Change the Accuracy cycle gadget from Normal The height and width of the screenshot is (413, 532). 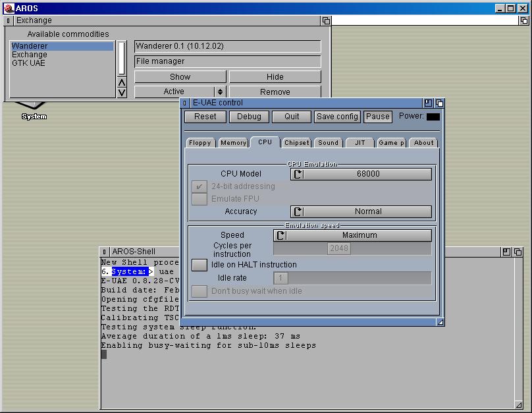[x=361, y=211]
